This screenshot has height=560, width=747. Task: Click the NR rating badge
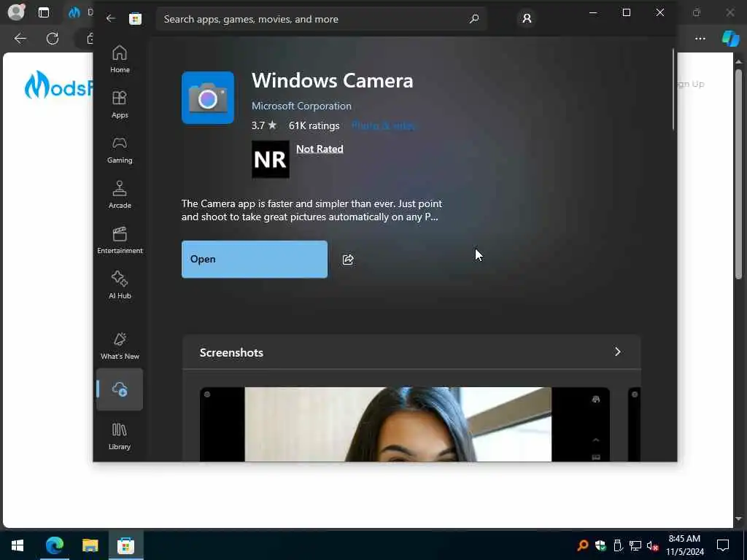[x=270, y=160]
